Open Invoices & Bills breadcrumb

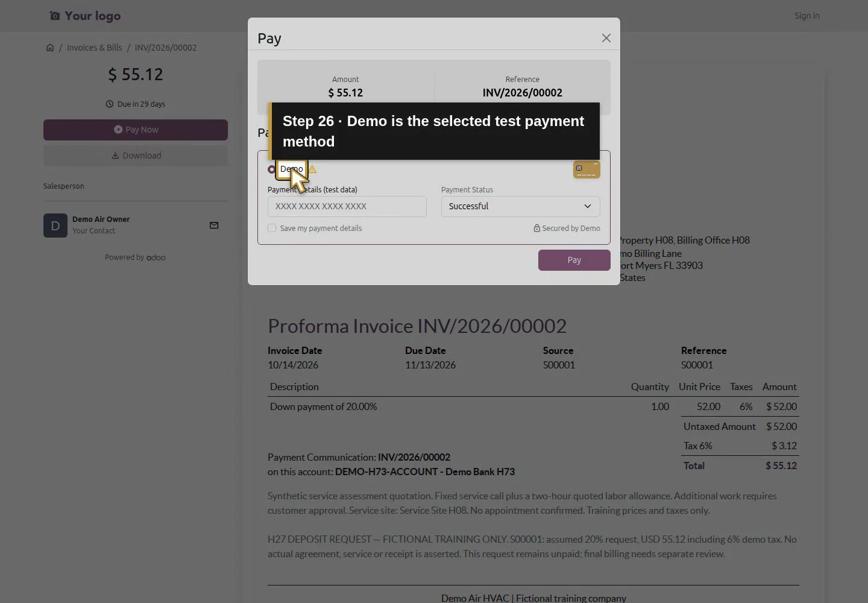(95, 48)
